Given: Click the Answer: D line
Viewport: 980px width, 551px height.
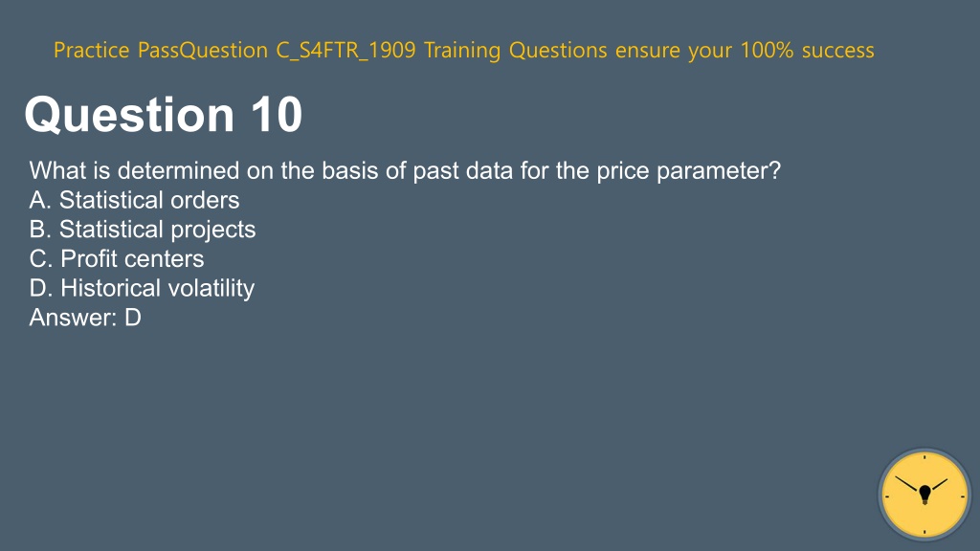Looking at the screenshot, I should click(85, 318).
